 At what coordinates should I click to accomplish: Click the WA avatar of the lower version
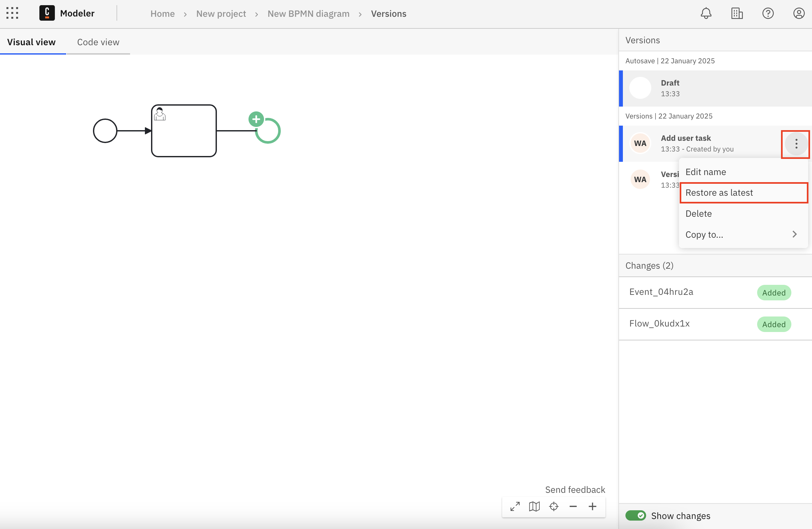point(640,179)
